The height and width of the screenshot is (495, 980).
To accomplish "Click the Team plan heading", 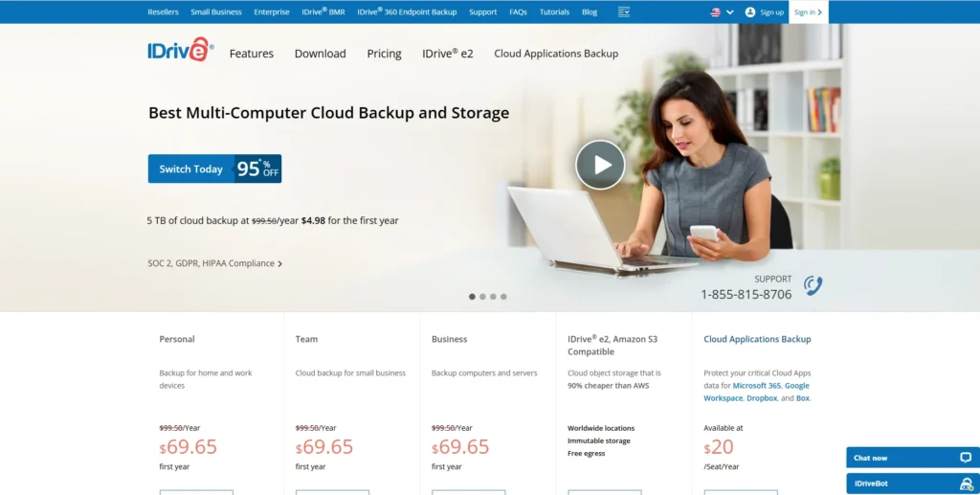I will pyautogui.click(x=306, y=339).
